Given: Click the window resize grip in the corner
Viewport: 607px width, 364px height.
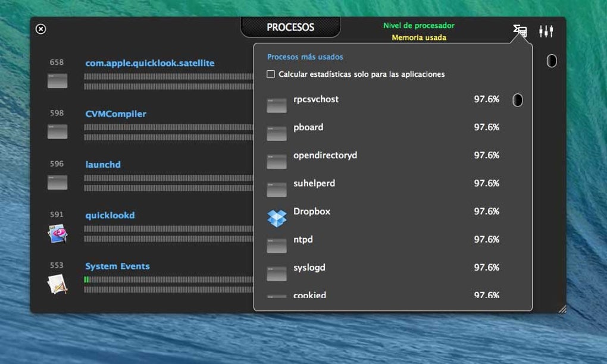Looking at the screenshot, I should (x=562, y=309).
